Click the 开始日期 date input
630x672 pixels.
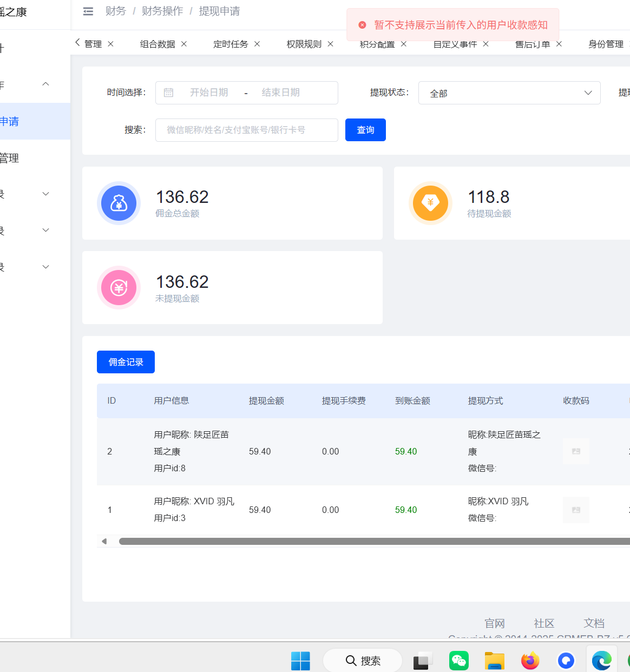pos(209,93)
